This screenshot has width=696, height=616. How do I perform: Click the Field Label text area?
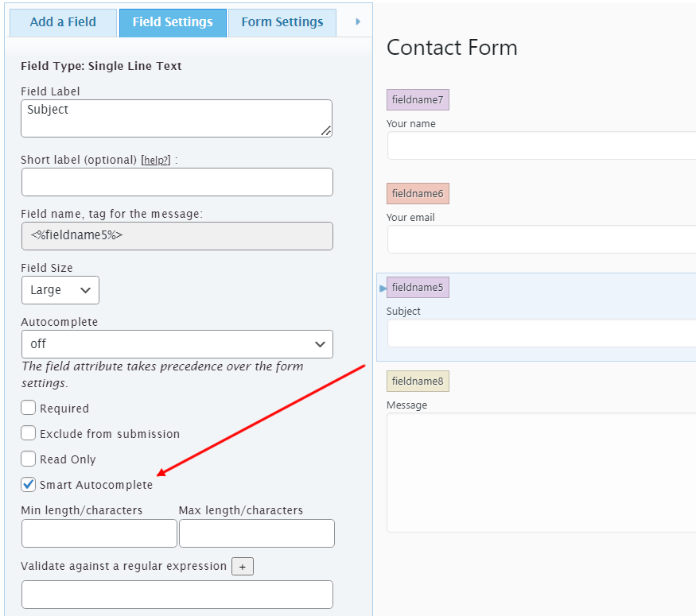click(177, 118)
